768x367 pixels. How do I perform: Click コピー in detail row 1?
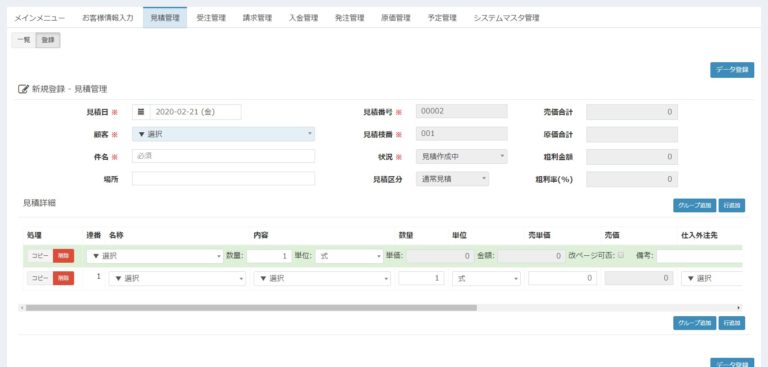coord(40,278)
